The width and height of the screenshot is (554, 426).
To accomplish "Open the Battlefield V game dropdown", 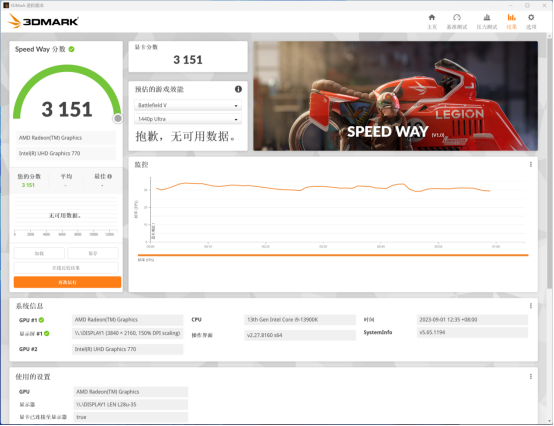I will coord(188,105).
